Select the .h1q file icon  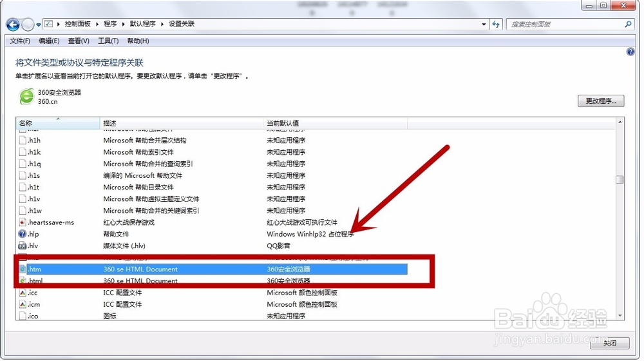pos(23,164)
